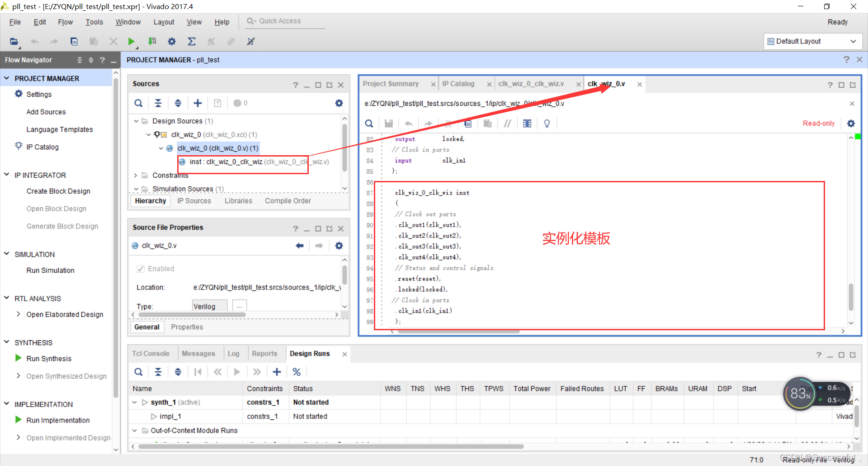This screenshot has height=466, width=868.
Task: Open editor settings gear icon
Action: coord(851,124)
